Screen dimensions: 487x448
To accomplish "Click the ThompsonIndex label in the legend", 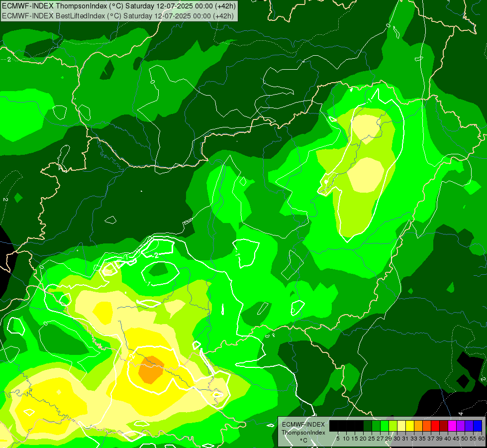I will [x=303, y=433].
